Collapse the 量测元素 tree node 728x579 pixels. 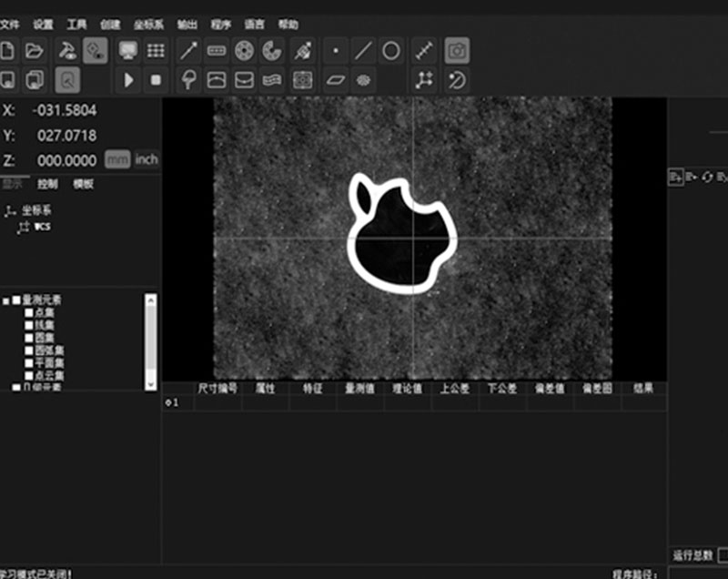[x=5, y=300]
